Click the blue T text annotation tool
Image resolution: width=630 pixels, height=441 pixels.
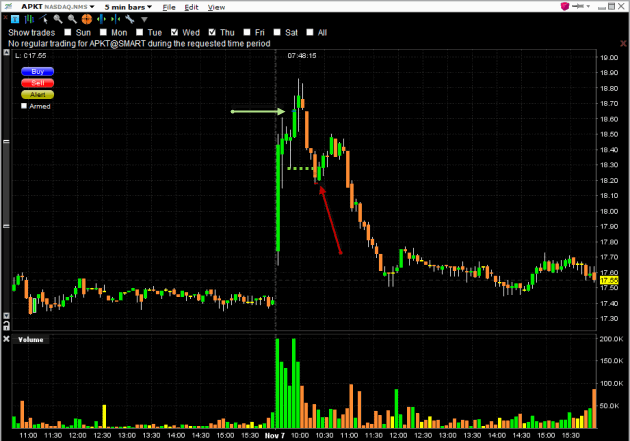click(15, 19)
